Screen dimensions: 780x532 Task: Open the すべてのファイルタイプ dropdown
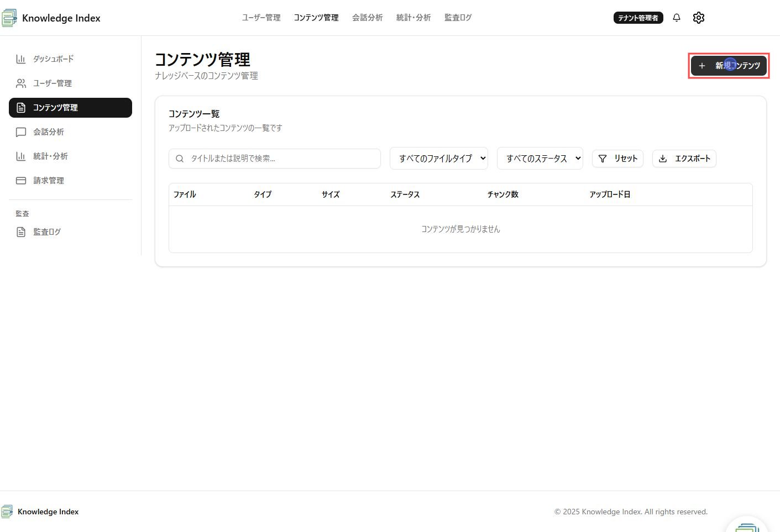(x=439, y=159)
